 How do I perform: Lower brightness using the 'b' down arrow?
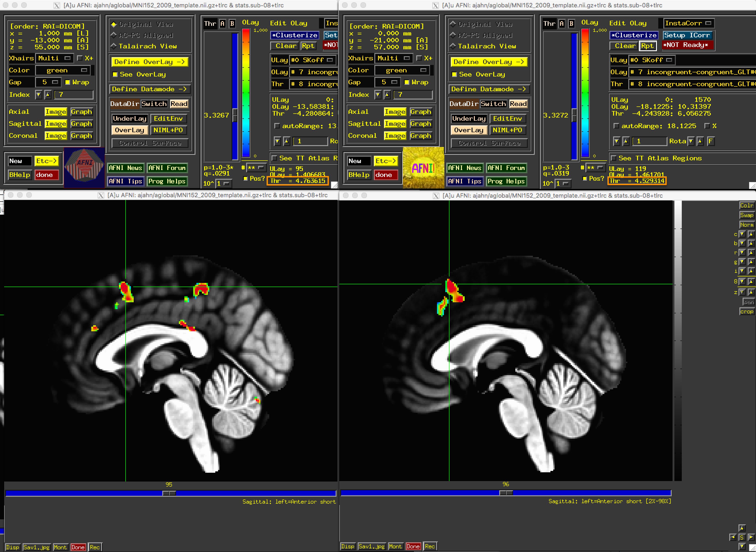click(742, 243)
